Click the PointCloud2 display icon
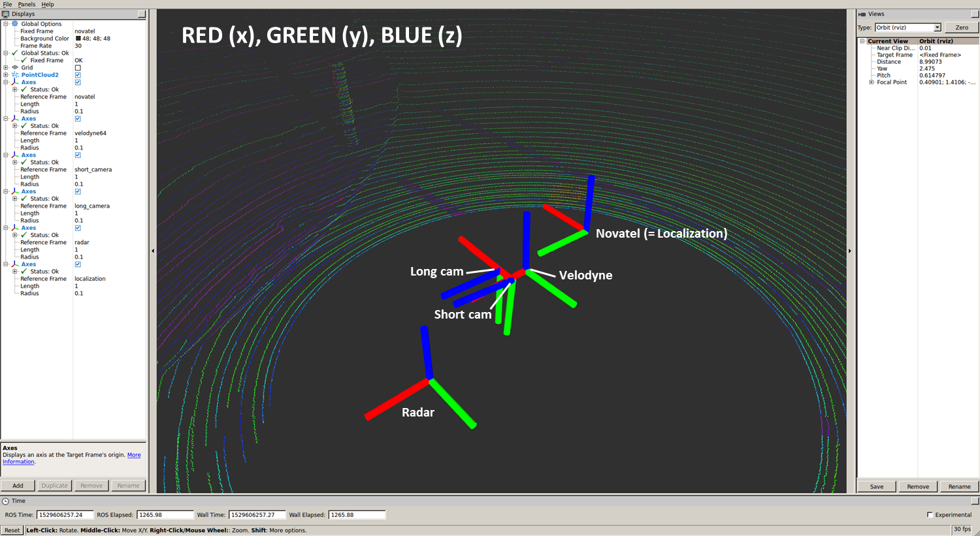Image resolution: width=980 pixels, height=536 pixels. 15,75
